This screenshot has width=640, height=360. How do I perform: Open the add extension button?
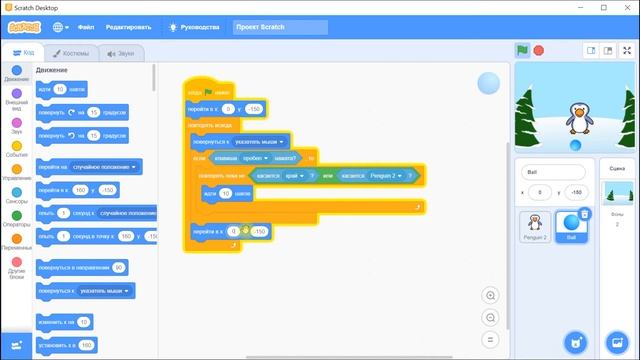(17, 346)
